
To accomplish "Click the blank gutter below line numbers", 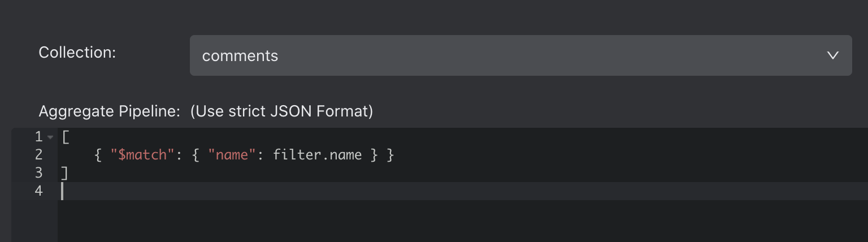I will [34, 221].
